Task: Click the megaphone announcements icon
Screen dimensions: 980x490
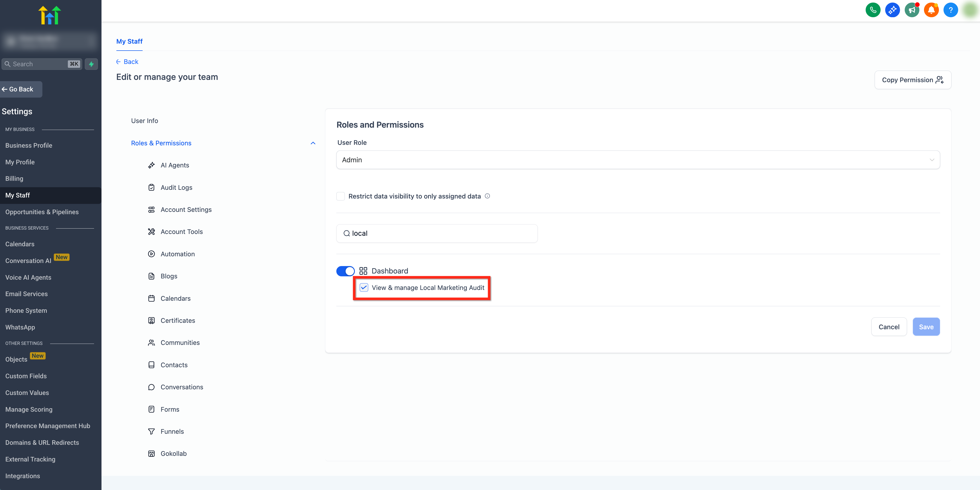Action: pos(911,10)
